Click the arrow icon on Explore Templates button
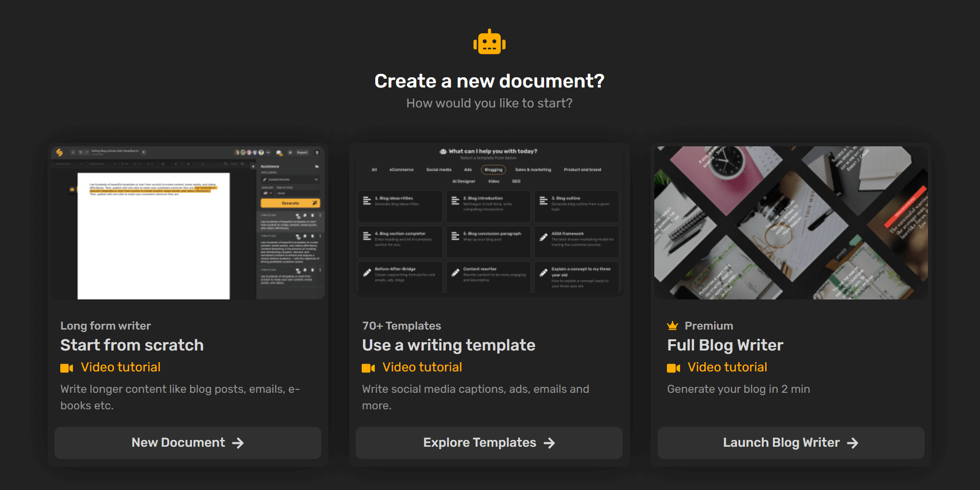 [x=549, y=443]
